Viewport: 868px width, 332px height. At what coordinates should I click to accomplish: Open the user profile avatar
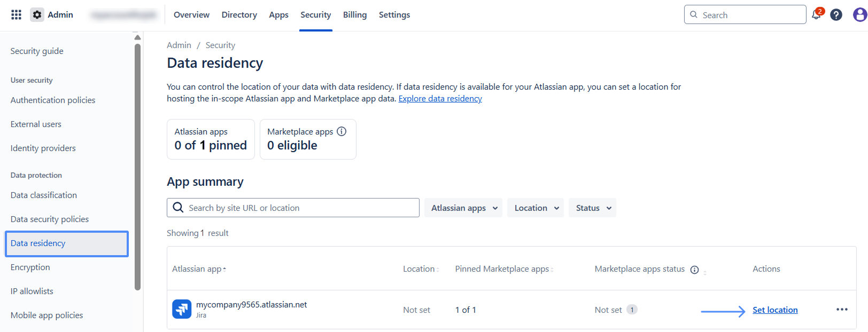click(859, 15)
